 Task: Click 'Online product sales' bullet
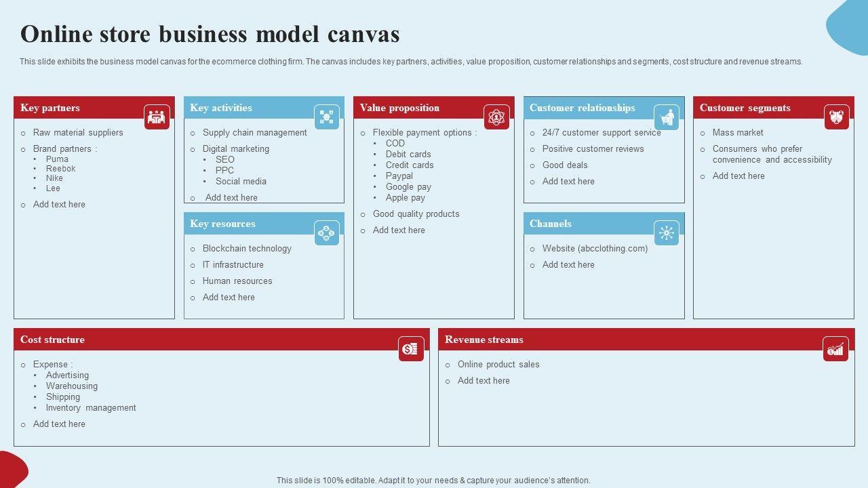(498, 365)
